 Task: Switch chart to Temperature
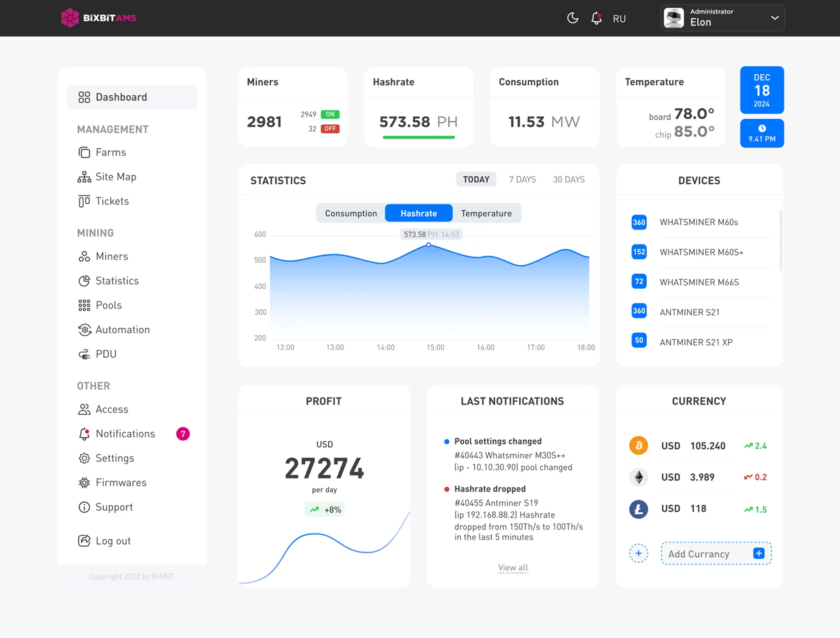click(486, 214)
